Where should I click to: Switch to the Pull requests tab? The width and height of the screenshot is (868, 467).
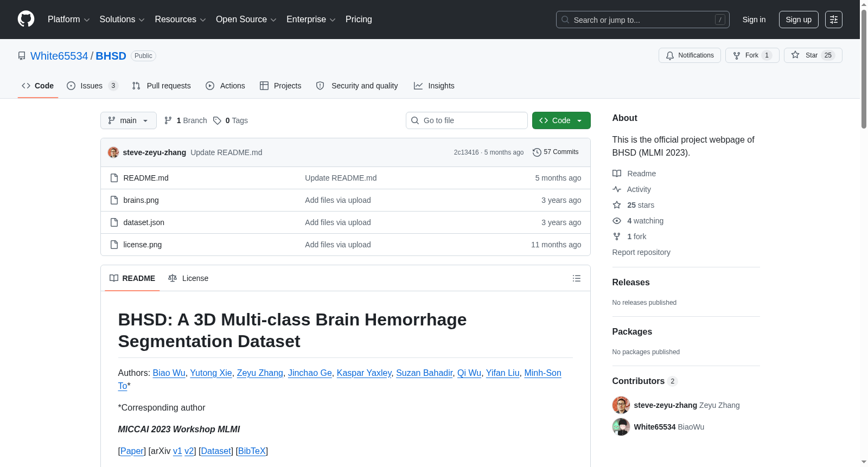coord(161,86)
